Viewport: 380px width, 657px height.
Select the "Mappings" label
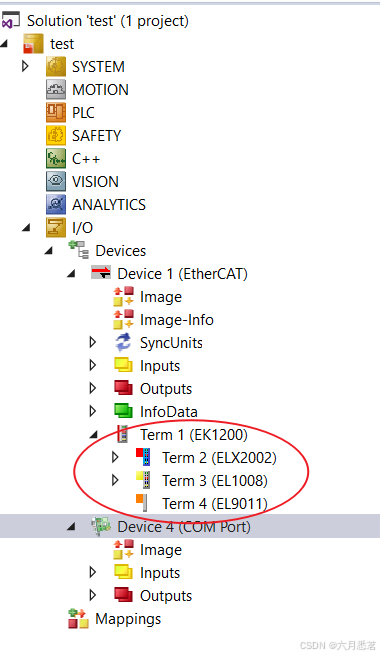(128, 619)
